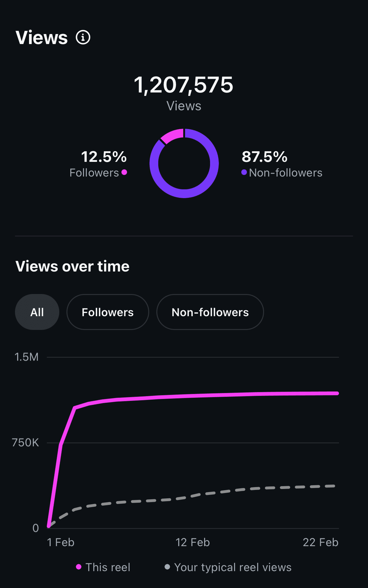Screen dimensions: 368x588
Task: Select the All filter chip
Action: coord(37,312)
